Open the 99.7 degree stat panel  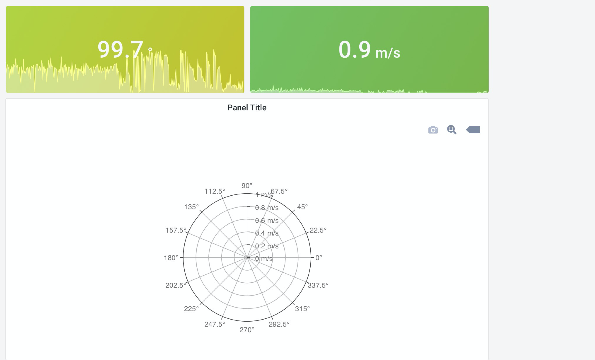[125, 49]
